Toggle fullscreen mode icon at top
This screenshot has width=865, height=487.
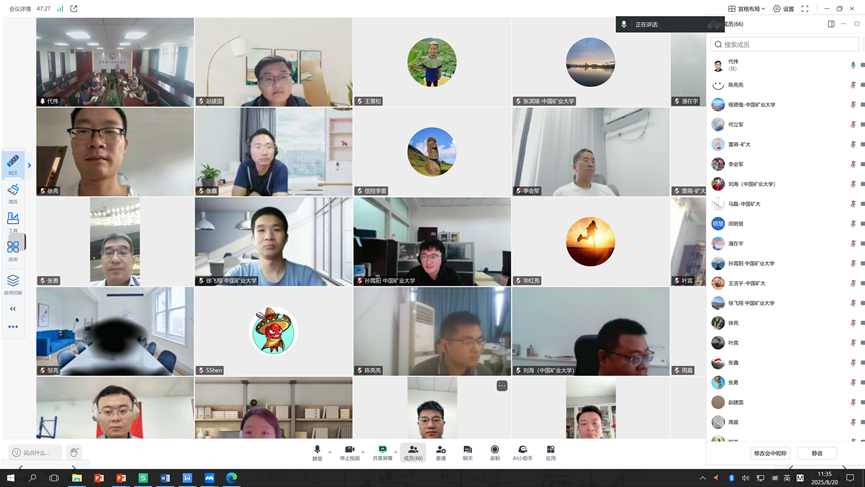[x=805, y=9]
